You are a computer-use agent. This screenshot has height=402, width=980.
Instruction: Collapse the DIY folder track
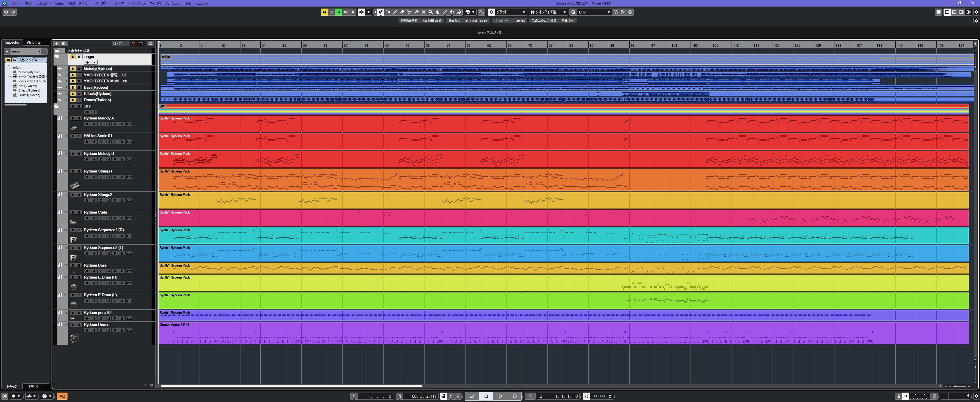click(57, 107)
